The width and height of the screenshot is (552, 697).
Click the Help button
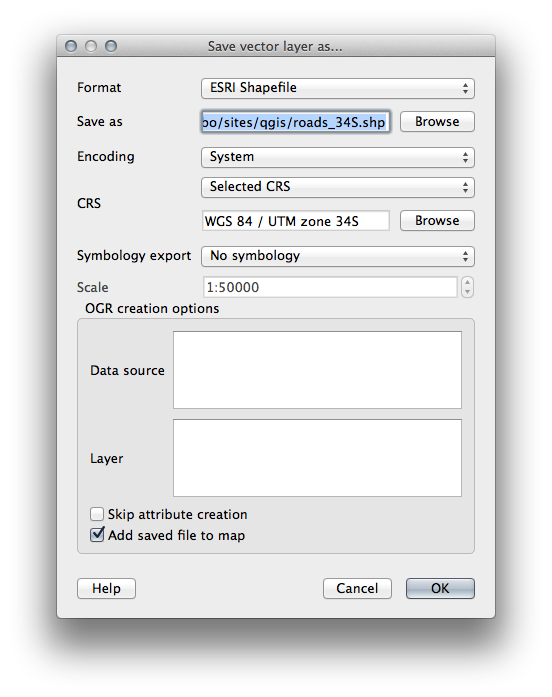[x=106, y=589]
